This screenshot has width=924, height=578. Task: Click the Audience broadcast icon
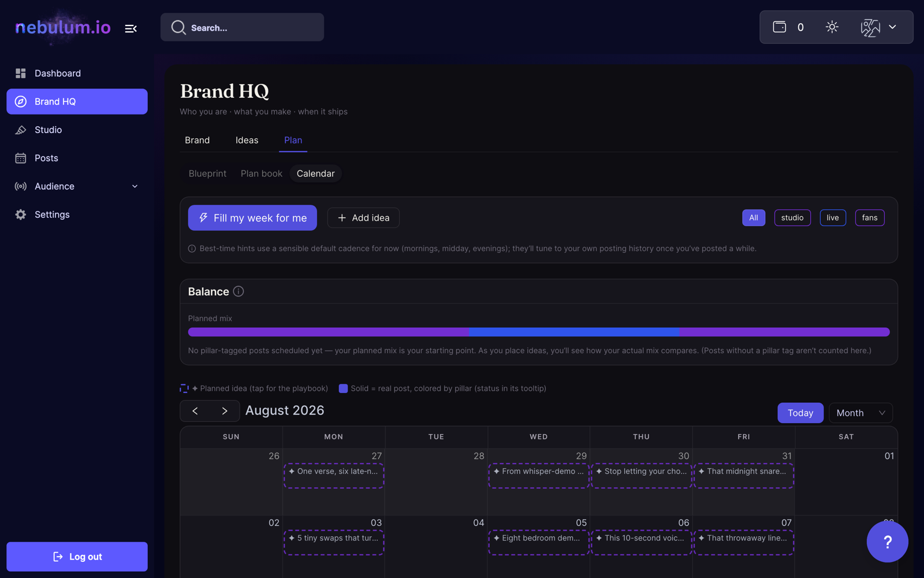point(21,187)
